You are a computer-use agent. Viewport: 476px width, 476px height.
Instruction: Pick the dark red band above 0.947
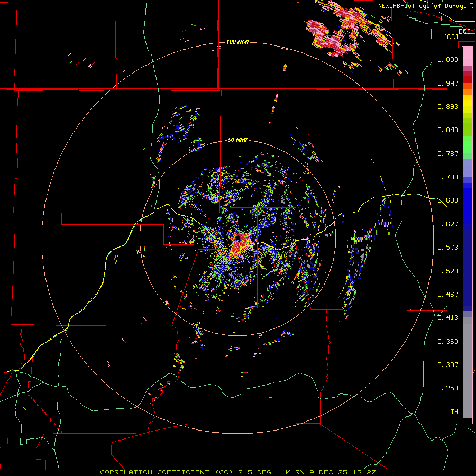tap(467, 79)
